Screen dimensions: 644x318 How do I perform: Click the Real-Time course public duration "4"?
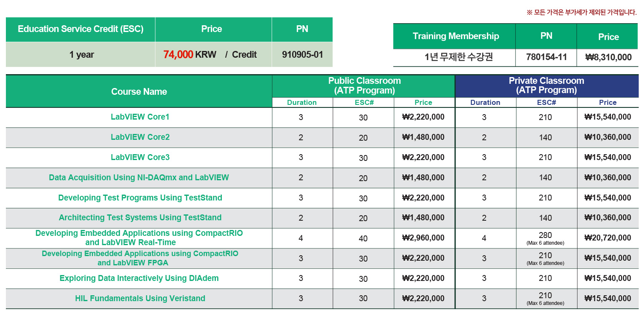click(301, 238)
